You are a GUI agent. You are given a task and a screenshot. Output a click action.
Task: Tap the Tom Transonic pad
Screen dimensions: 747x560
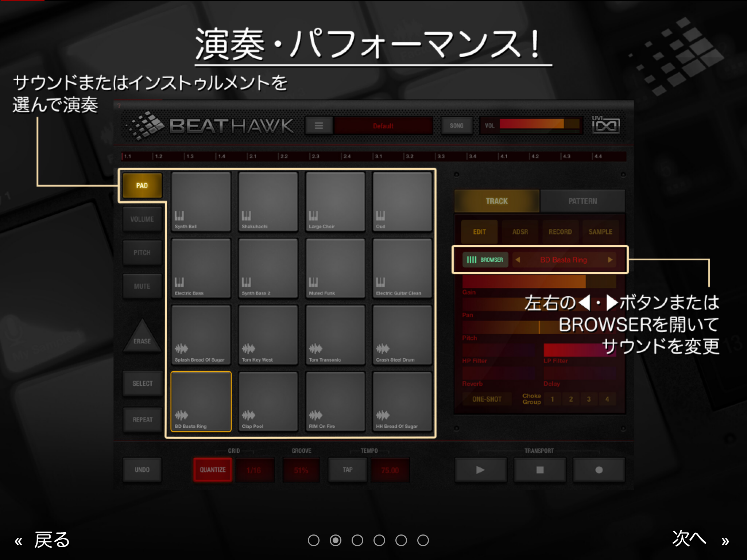(335, 335)
